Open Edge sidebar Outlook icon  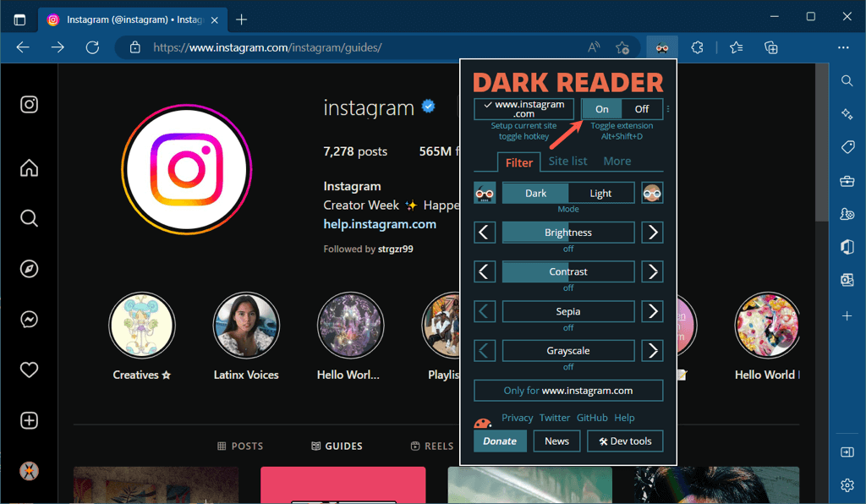[847, 280]
